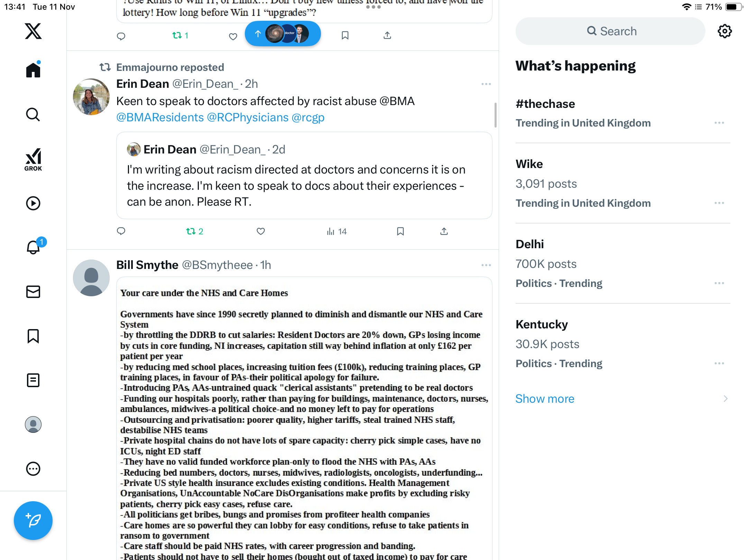Viewport: 747px width, 560px height.
Task: Open the More circle menu in sidebar
Action: (x=33, y=469)
